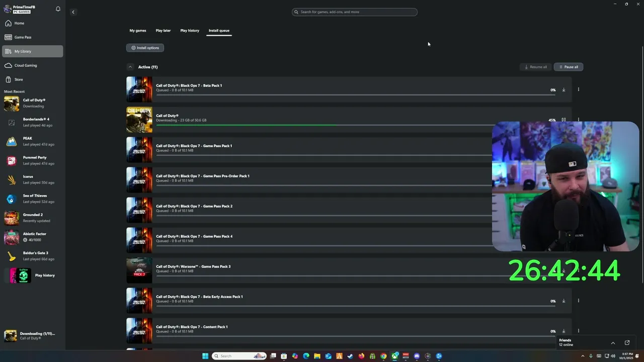The width and height of the screenshot is (644, 362).
Task: Open Downloading (1/11) status at sidebar bottom
Action: pos(33,336)
